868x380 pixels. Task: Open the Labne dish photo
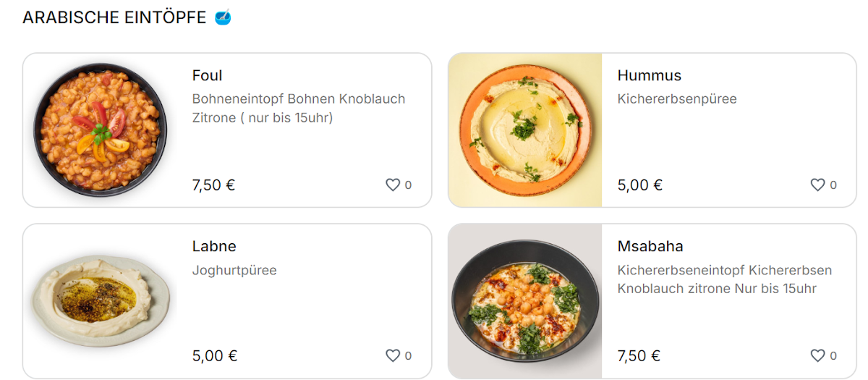[x=100, y=300]
